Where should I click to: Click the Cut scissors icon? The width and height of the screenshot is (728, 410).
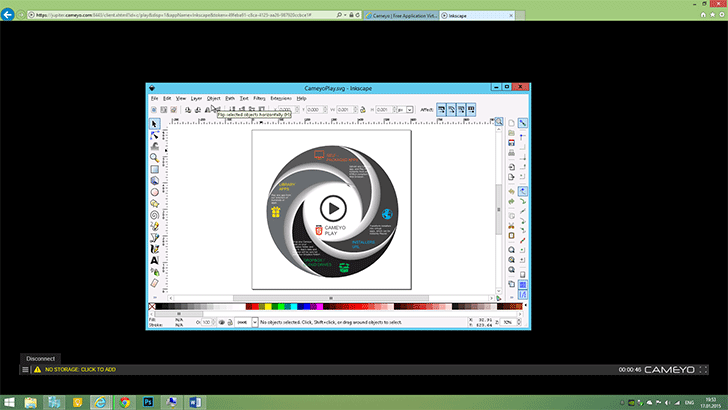coord(511,226)
